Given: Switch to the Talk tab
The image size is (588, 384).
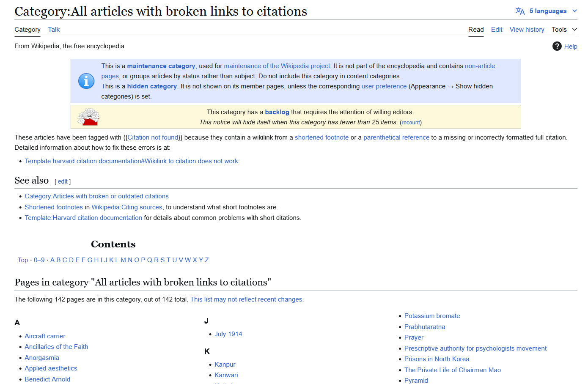Looking at the screenshot, I should tap(54, 30).
